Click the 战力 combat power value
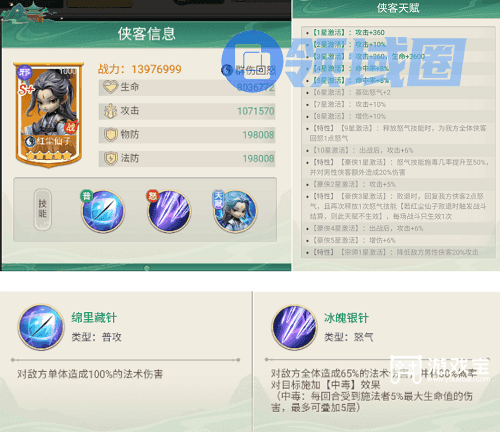Image resolution: width=500 pixels, height=432 pixels. click(x=157, y=69)
